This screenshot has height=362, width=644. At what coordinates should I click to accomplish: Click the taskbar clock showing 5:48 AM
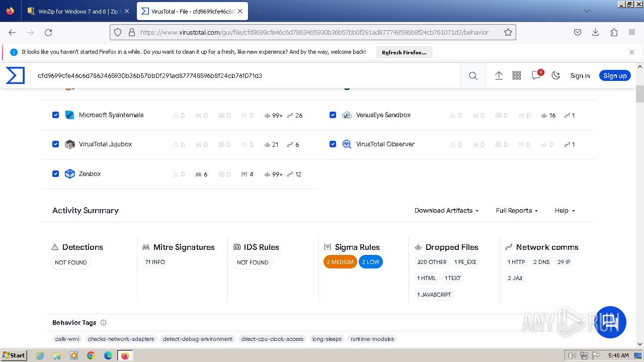(618, 355)
